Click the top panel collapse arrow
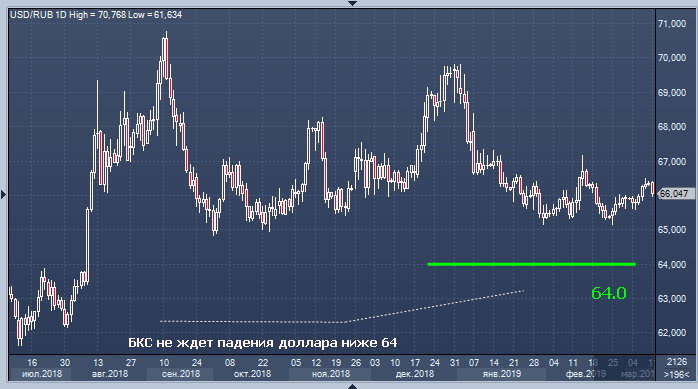Screen dimensions: 698x389 pyautogui.click(x=352, y=3)
